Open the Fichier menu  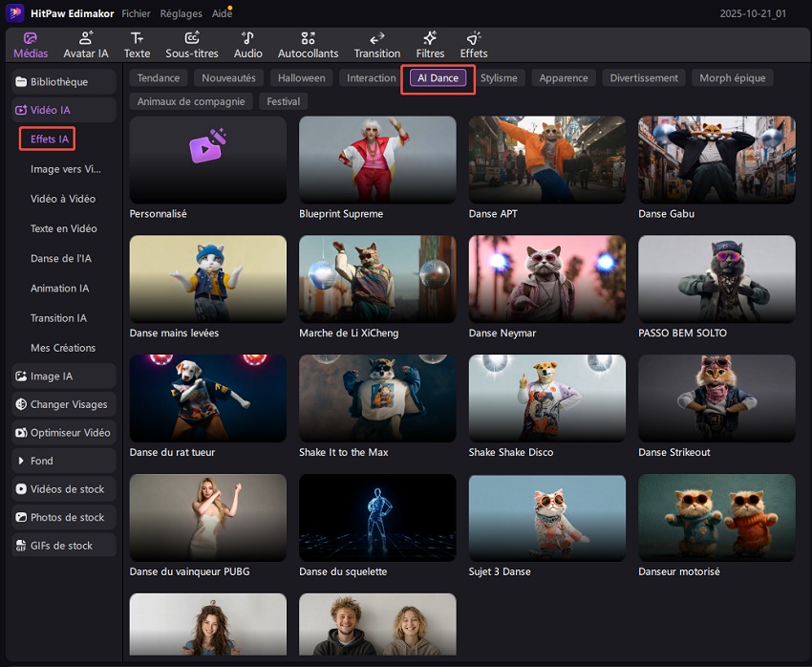[136, 14]
